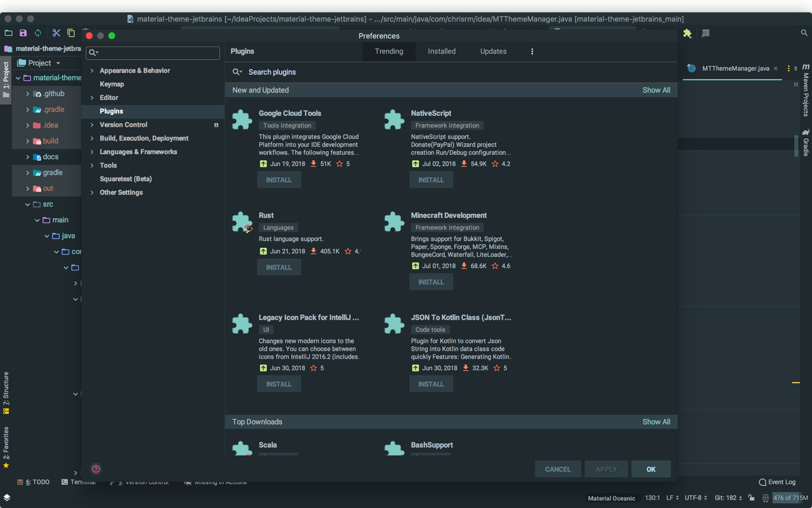Select Plugins in settings list
This screenshot has height=508, width=812.
click(x=153, y=111)
